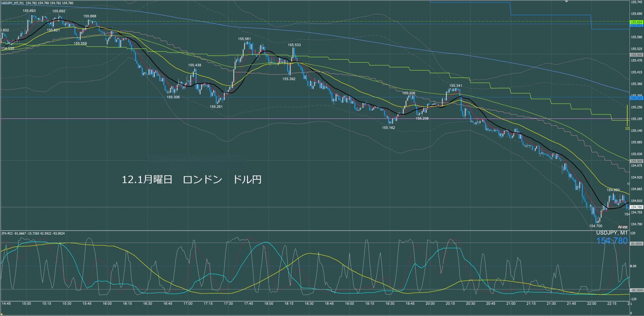
Task: Click the 18:00 time axis label
Action: click(x=269, y=304)
